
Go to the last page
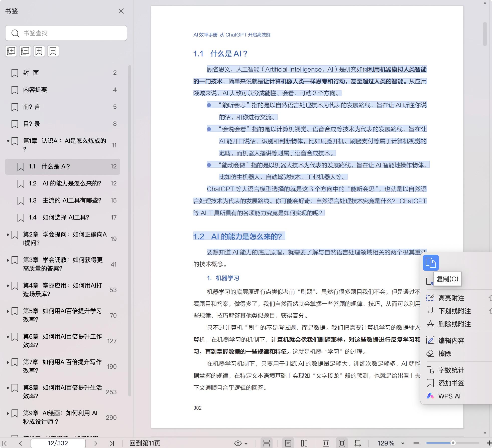(112, 443)
